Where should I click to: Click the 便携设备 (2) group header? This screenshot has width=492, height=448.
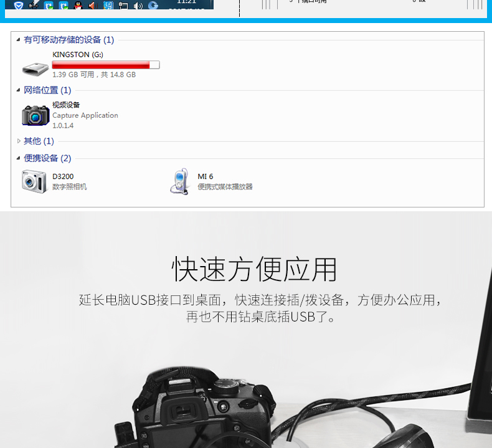[47, 158]
